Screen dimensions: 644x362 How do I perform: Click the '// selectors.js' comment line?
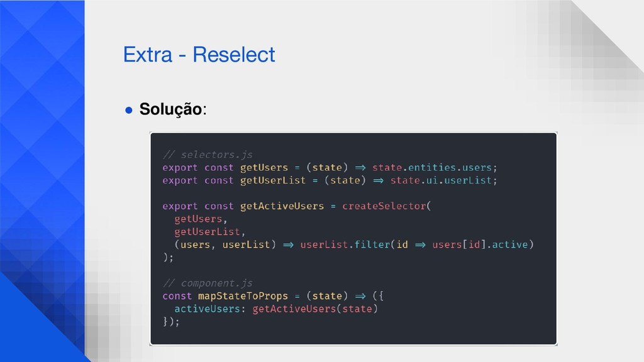tap(208, 155)
